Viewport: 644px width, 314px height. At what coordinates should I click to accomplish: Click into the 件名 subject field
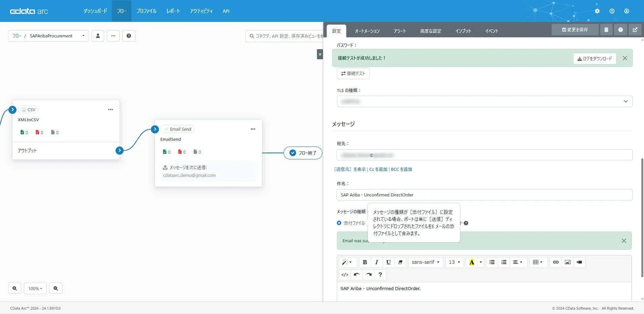(484, 195)
